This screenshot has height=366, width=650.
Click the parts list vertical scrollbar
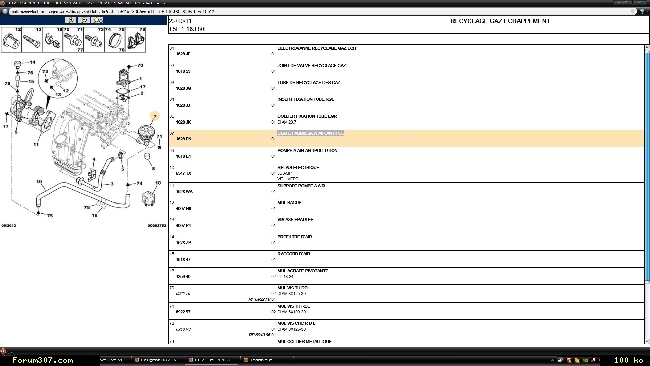(647, 195)
